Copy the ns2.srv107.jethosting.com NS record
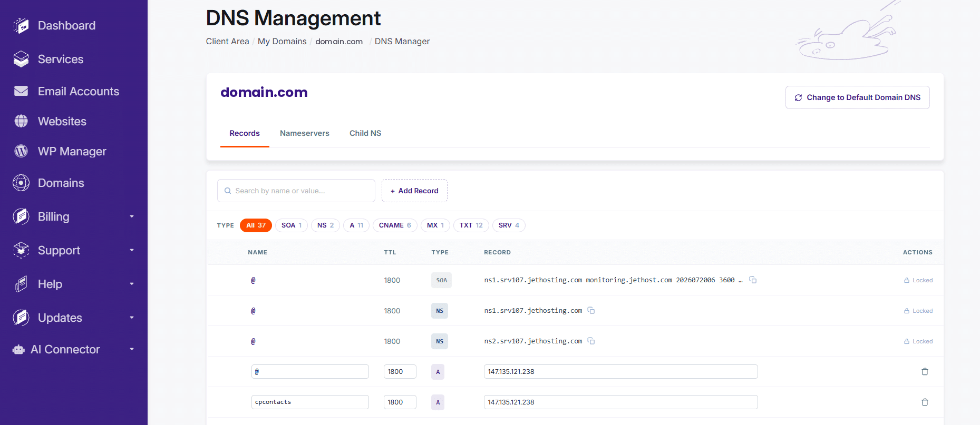This screenshot has width=980, height=425. tap(591, 341)
